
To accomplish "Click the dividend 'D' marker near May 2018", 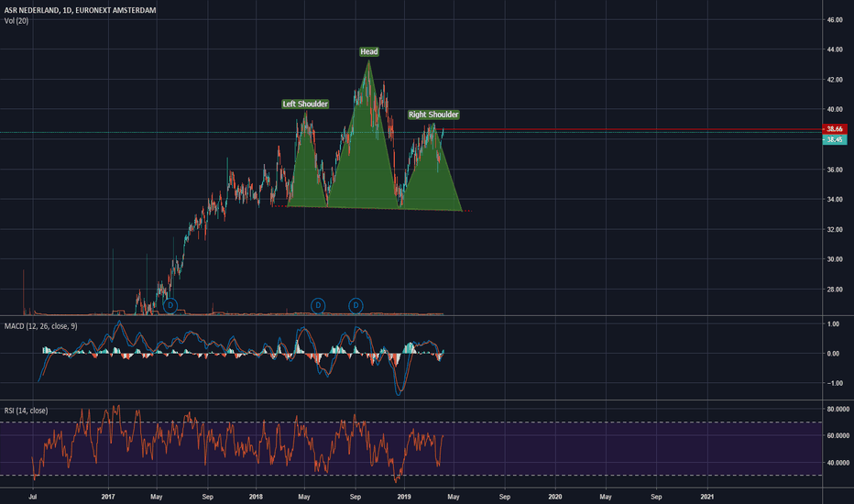I will [x=318, y=306].
